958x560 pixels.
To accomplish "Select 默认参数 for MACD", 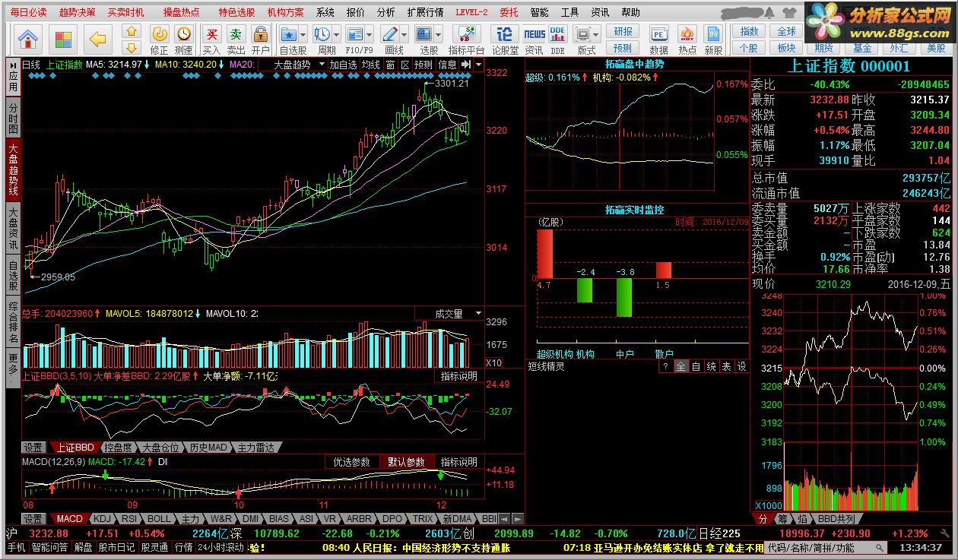I will point(407,462).
